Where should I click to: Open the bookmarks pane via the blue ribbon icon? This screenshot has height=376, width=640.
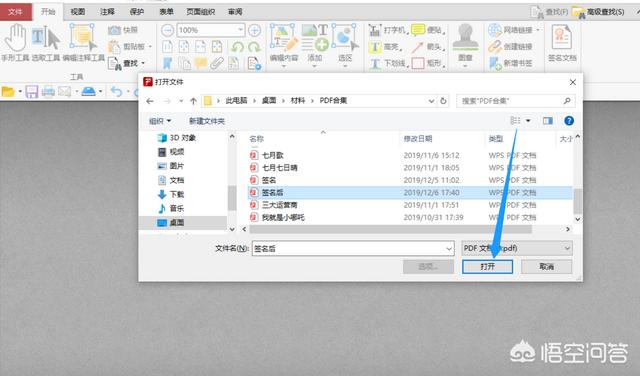(x=167, y=63)
